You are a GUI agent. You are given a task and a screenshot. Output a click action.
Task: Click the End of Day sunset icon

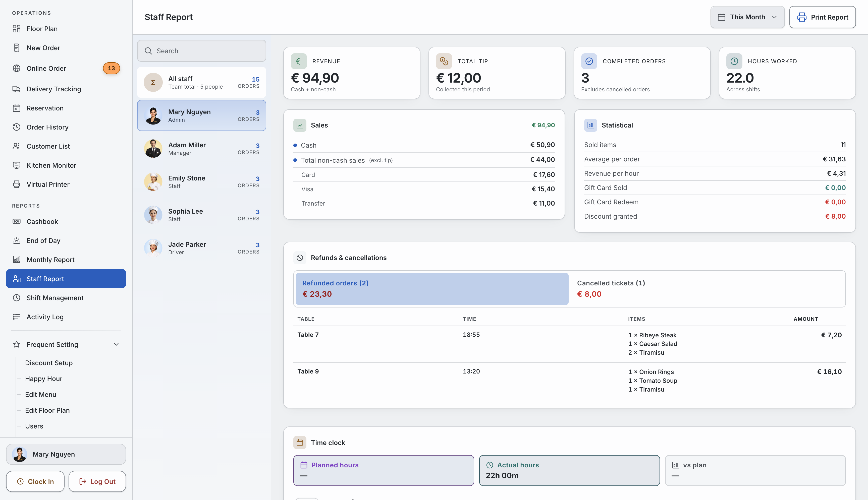tap(17, 241)
